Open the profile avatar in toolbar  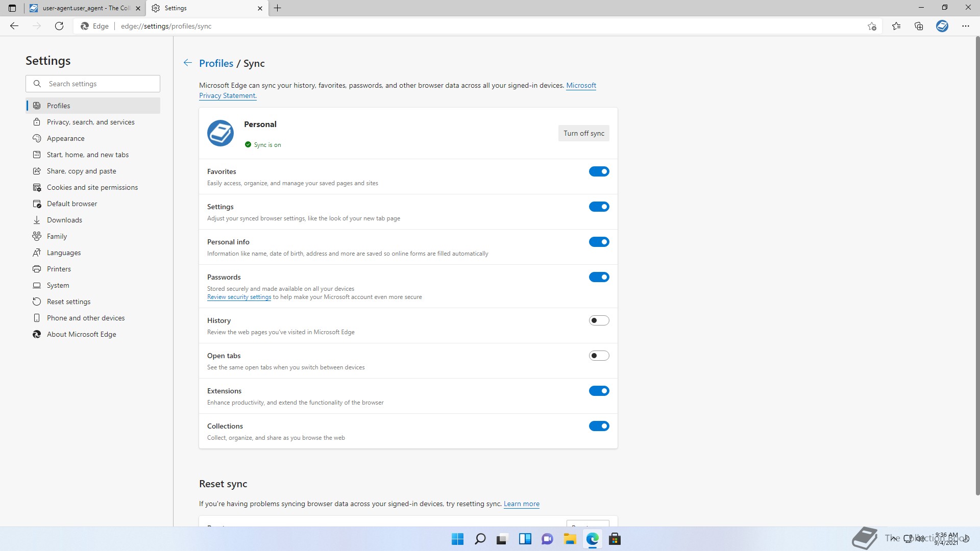pyautogui.click(x=942, y=26)
